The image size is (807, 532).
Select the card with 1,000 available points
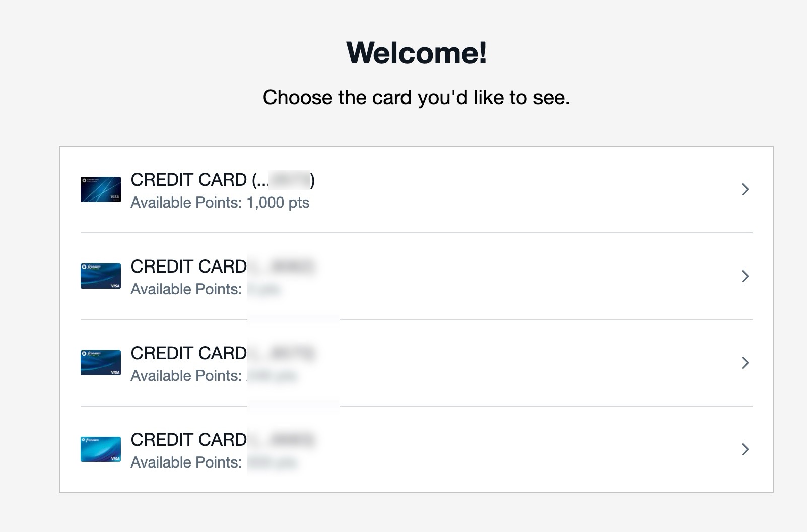coord(353,190)
